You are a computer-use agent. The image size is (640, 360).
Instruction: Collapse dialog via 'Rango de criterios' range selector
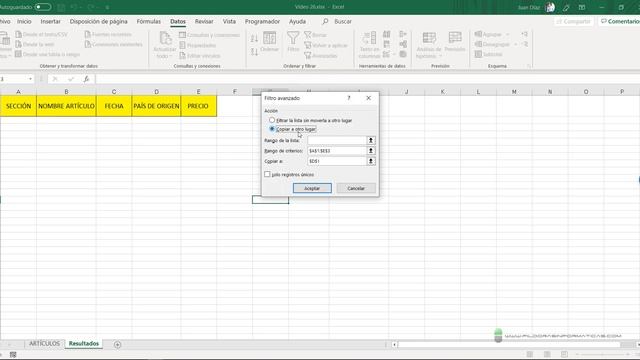[x=371, y=151]
